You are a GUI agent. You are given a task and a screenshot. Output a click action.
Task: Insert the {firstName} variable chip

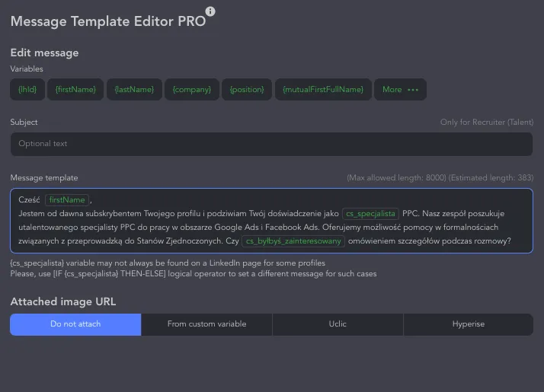[75, 89]
